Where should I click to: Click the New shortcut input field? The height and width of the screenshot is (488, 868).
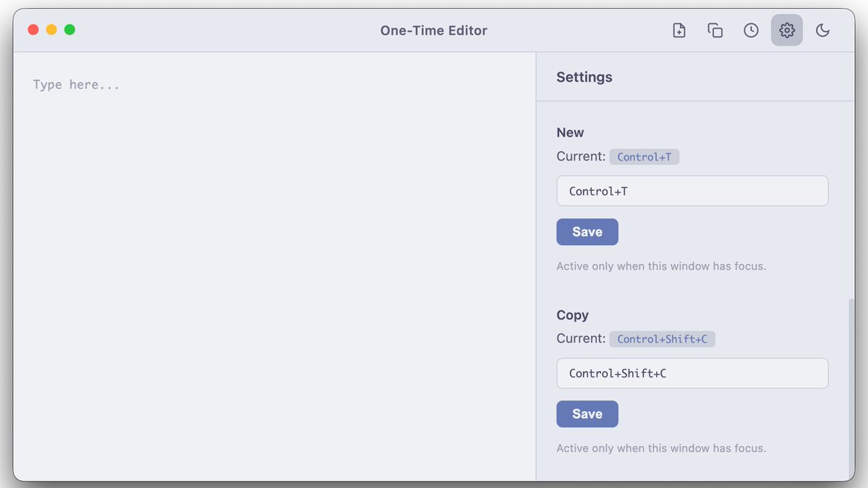point(692,191)
